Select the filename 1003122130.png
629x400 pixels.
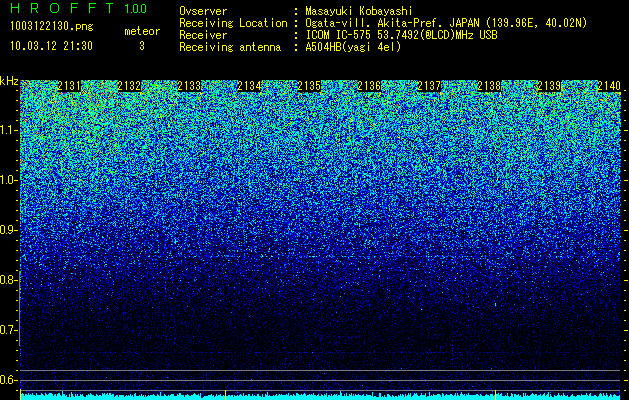[x=52, y=27]
